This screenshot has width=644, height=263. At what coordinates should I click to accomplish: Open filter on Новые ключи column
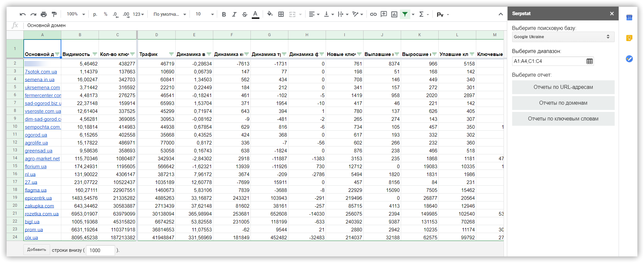point(359,54)
